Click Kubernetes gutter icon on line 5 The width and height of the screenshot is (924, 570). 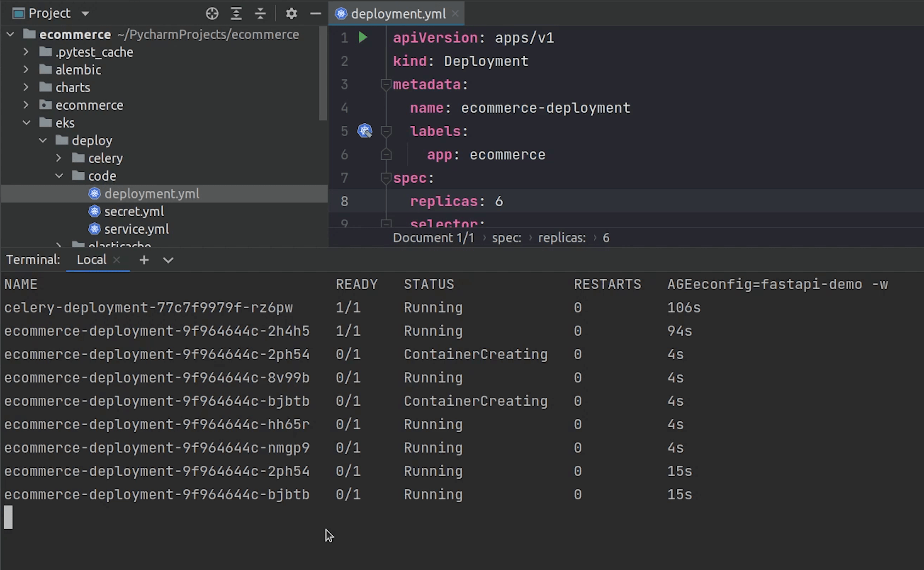pyautogui.click(x=365, y=131)
